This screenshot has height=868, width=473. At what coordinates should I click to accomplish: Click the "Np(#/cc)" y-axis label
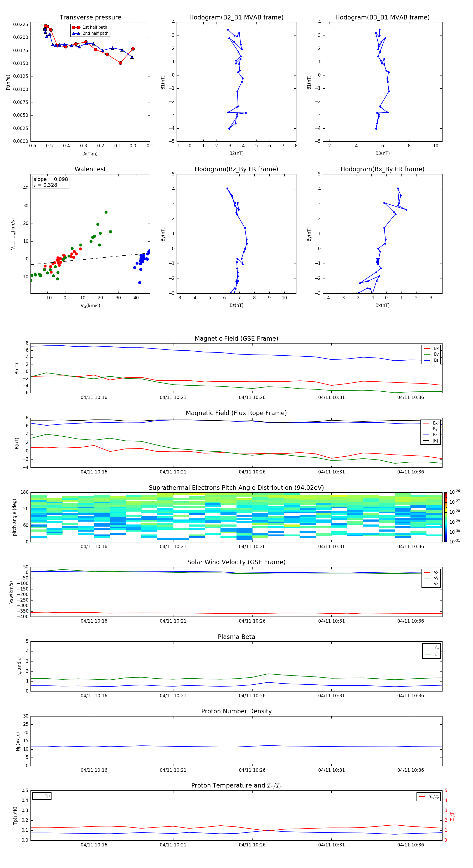pos(18,741)
